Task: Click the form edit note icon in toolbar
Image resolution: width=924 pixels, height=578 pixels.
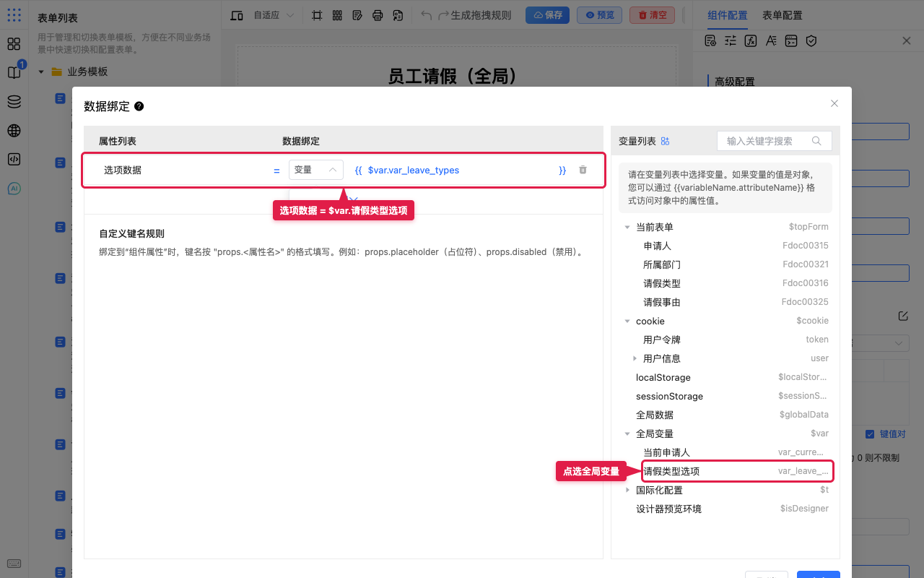Action: [x=357, y=15]
